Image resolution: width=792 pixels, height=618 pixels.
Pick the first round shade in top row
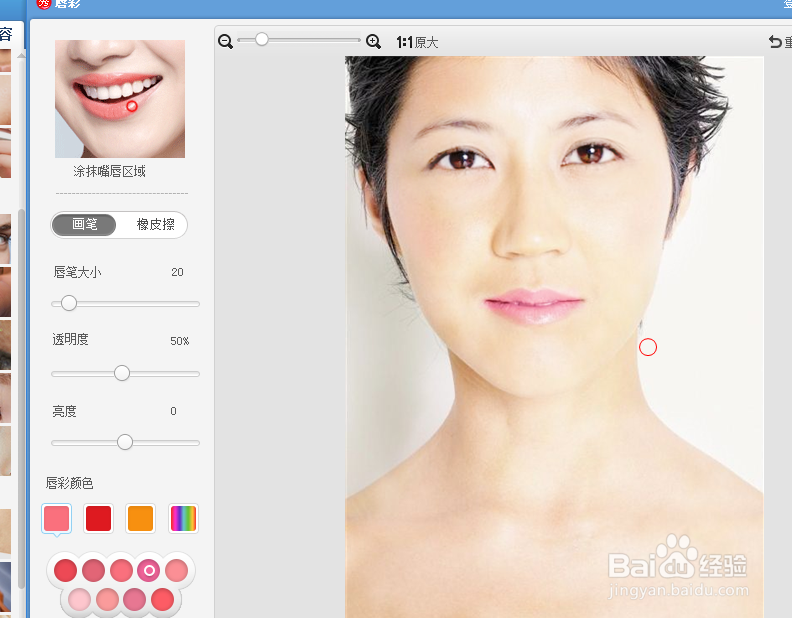[x=65, y=571]
